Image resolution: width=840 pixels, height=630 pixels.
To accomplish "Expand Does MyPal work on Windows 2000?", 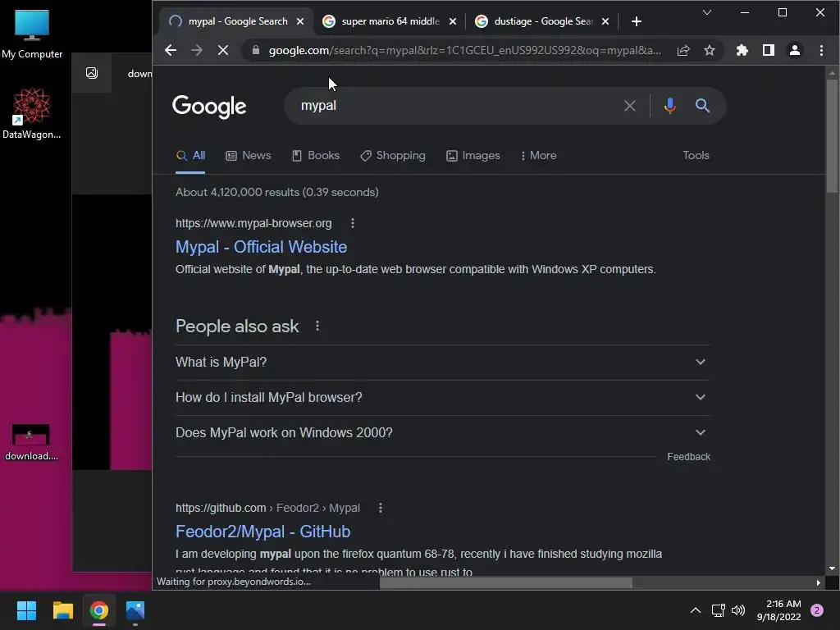I will click(442, 433).
